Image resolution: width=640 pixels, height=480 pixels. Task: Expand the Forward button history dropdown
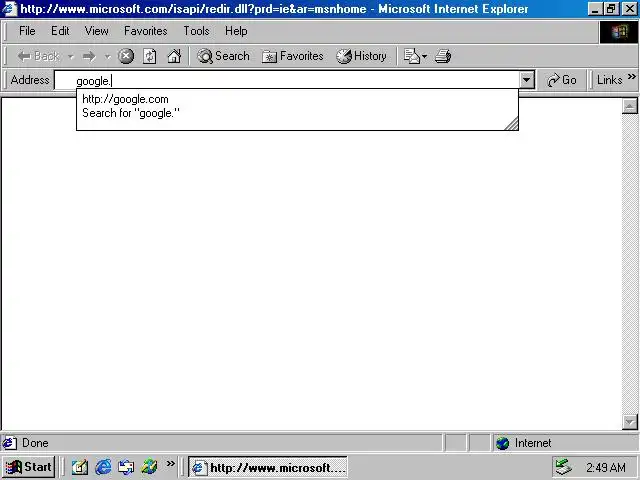[x=107, y=56]
